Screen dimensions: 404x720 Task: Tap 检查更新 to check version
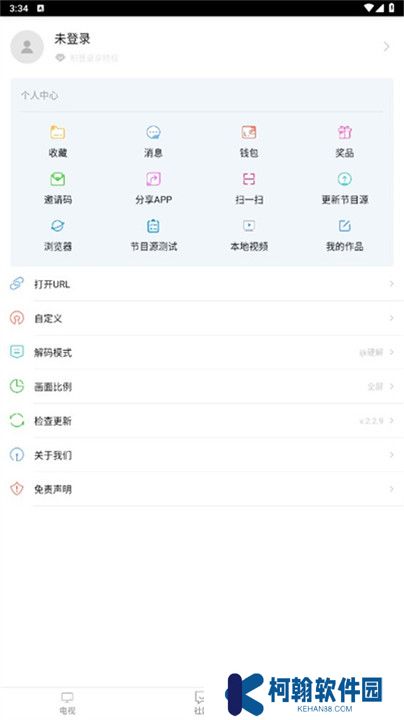[x=202, y=421]
